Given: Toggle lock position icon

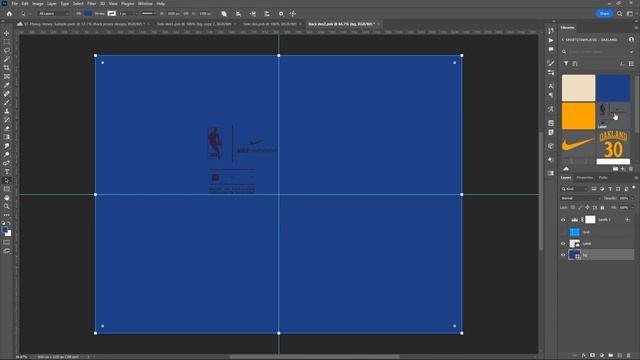Looking at the screenshot, I should [x=587, y=207].
